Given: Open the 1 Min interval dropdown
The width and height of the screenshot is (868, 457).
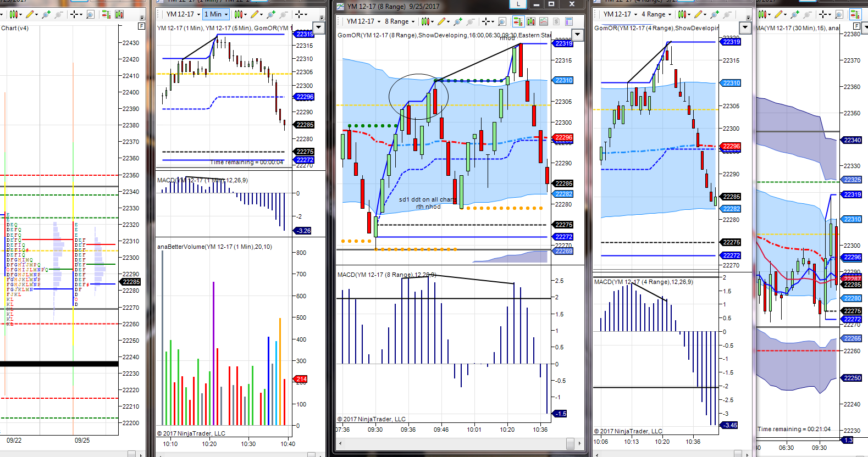Looking at the screenshot, I should [216, 14].
